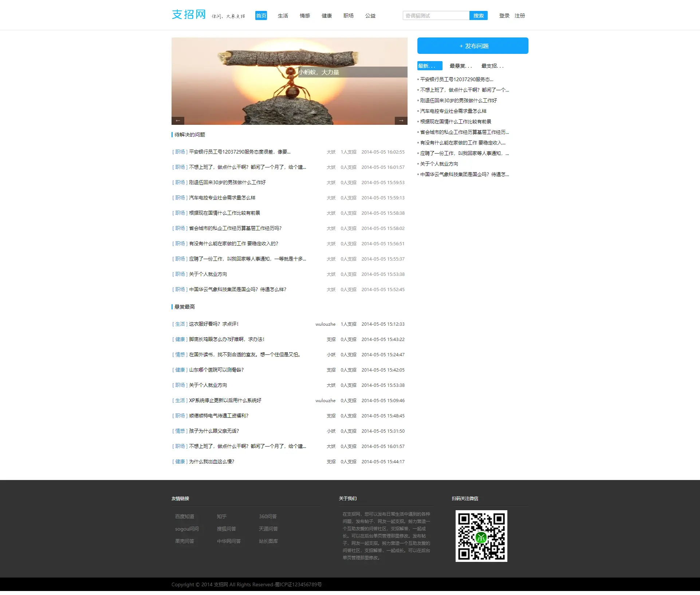Open the 中华网问答 friend link
The image size is (700, 595).
click(229, 541)
